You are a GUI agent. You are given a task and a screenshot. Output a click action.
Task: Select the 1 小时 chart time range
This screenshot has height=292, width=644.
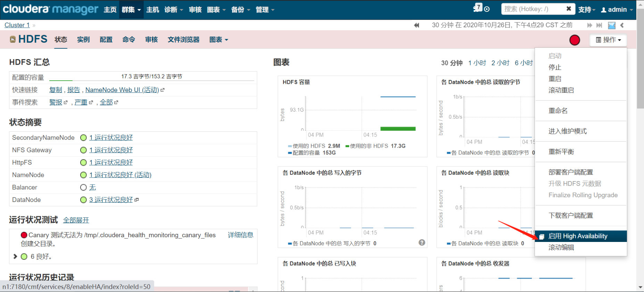[477, 63]
